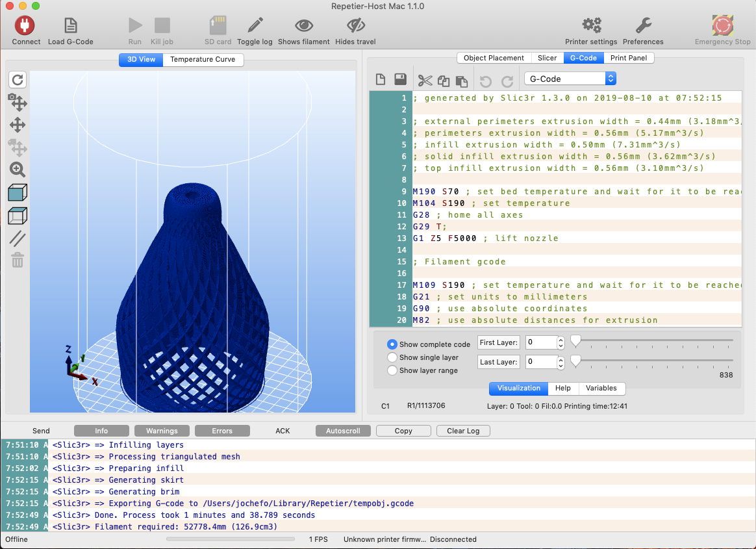756x549 pixels.
Task: Select the zoom magnifier tool in 3D view
Action: pos(18,170)
